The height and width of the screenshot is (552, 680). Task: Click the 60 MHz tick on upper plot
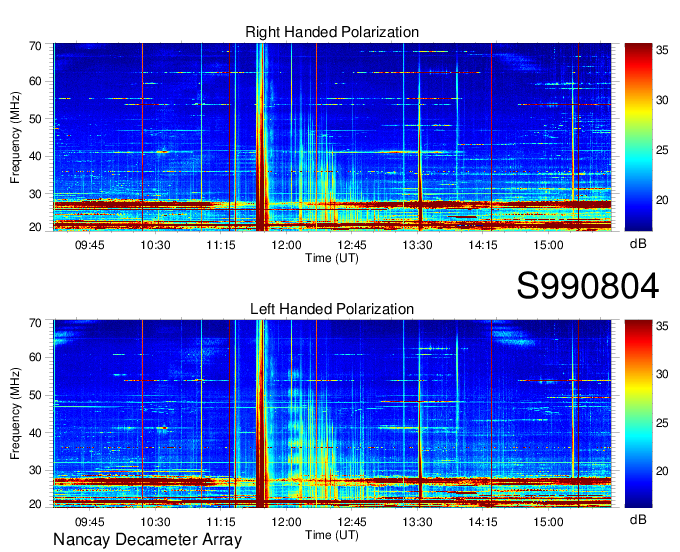[35, 82]
